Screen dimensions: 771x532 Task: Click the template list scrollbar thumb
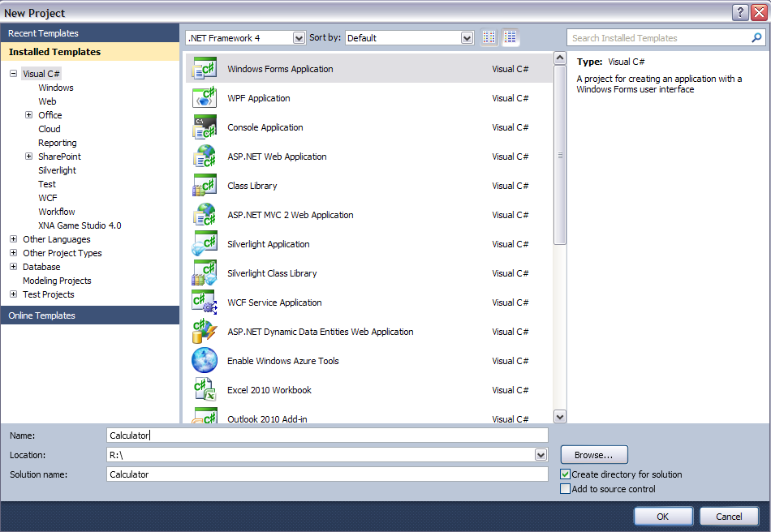coord(559,155)
